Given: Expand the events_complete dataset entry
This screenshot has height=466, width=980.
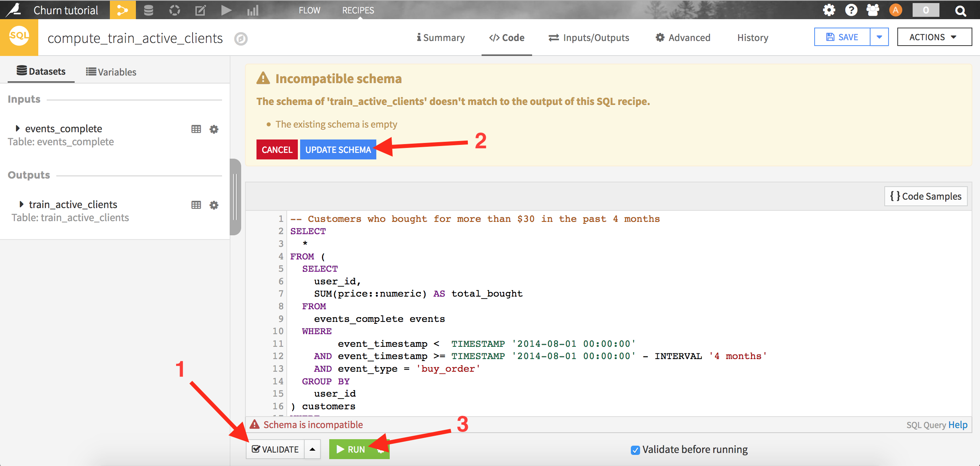Looking at the screenshot, I should [x=17, y=128].
